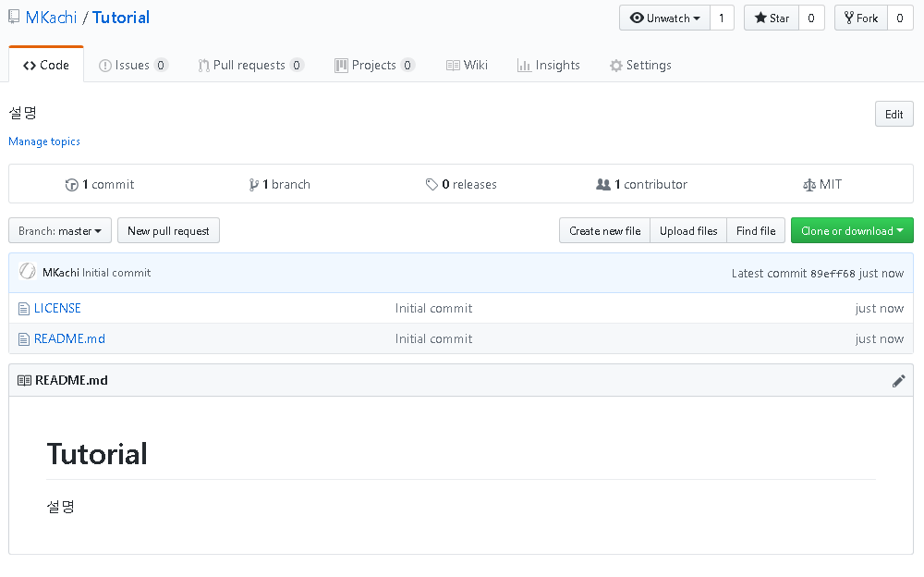This screenshot has height=577, width=924.
Task: Switch to the Code tab
Action: pyautogui.click(x=46, y=65)
